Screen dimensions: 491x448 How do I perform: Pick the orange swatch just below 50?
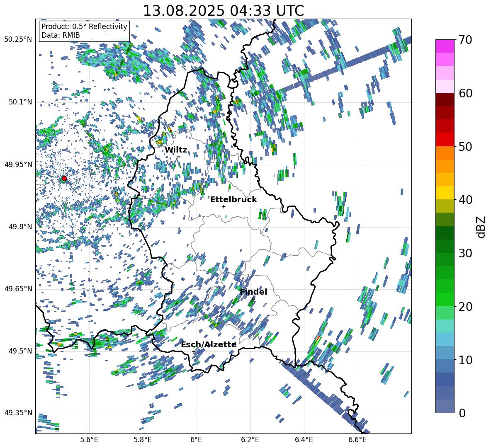pos(445,153)
